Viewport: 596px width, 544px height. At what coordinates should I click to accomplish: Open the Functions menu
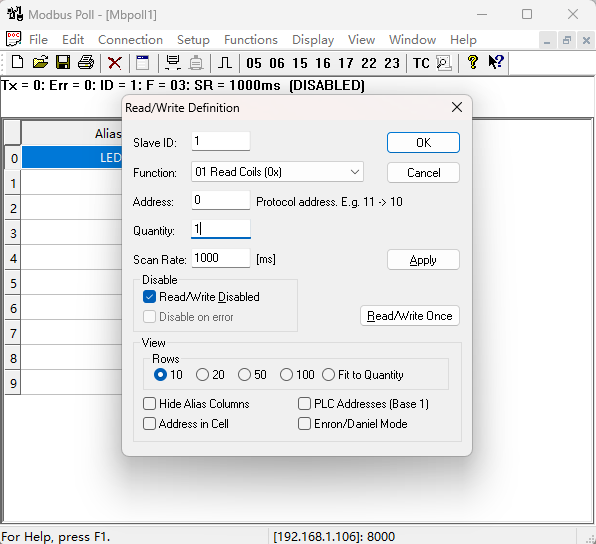pyautogui.click(x=251, y=40)
